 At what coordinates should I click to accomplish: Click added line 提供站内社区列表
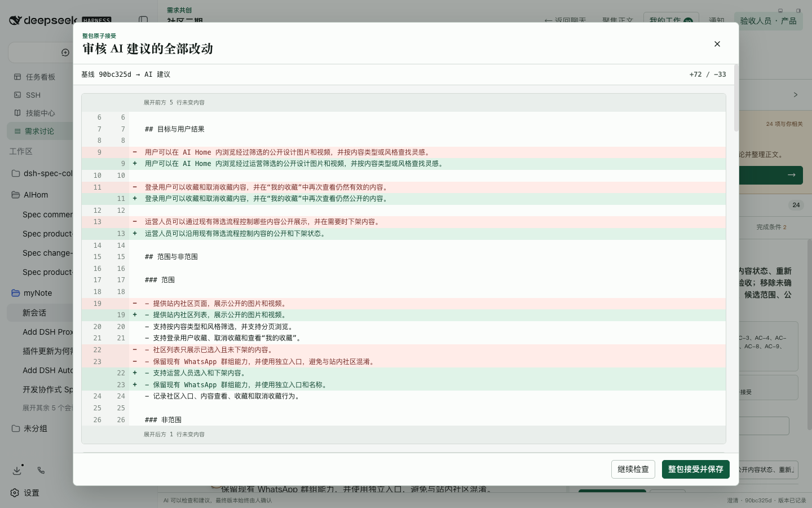(x=404, y=315)
